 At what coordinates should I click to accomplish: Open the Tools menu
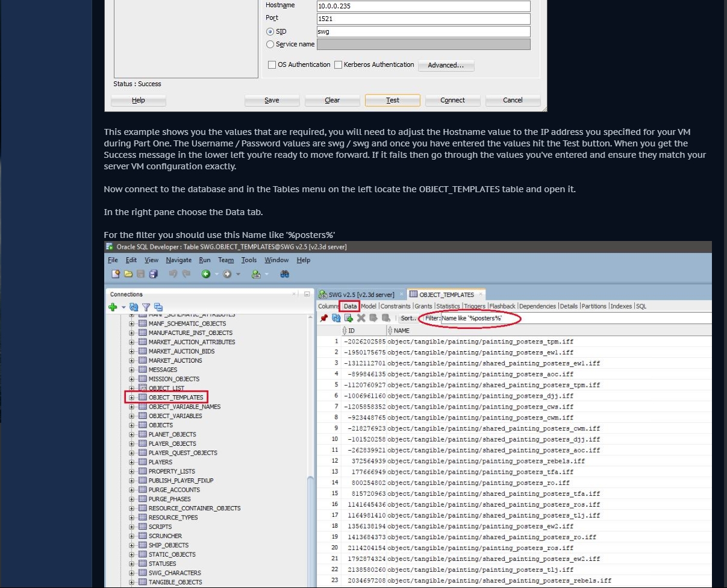click(249, 260)
